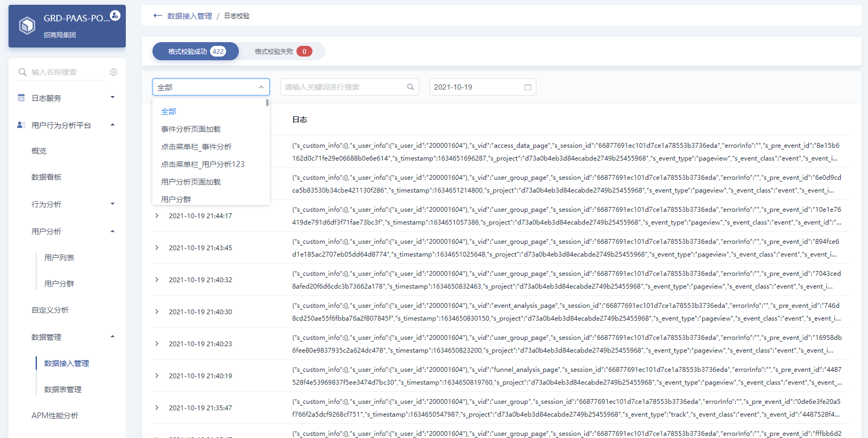The width and height of the screenshot is (868, 438).
Task: Expand log row 2021-10-19 21:40:30
Action: coord(157,312)
